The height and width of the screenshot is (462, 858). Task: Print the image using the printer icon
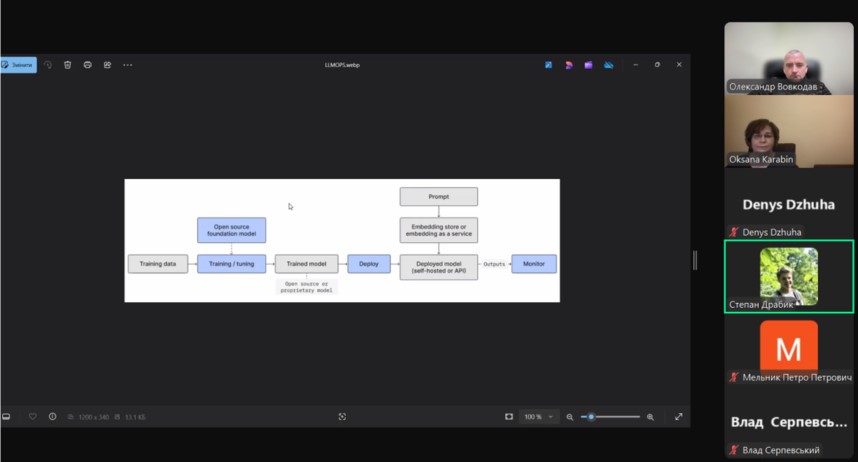[x=88, y=64]
